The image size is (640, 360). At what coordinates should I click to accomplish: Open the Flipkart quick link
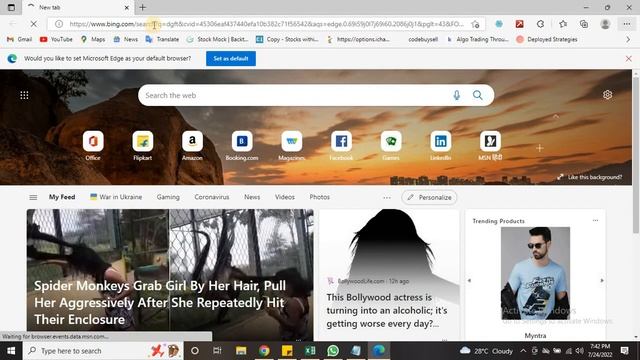pos(142,146)
